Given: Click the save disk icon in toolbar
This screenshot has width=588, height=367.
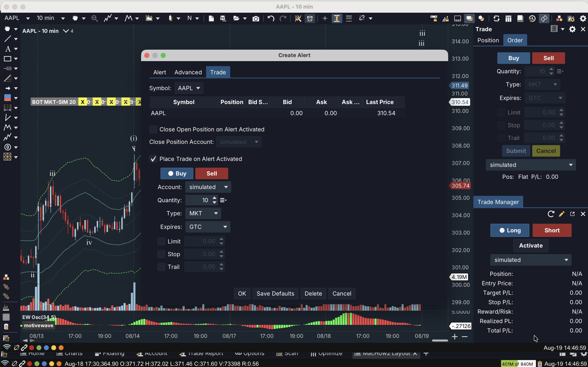Looking at the screenshot, I should click(223, 18).
